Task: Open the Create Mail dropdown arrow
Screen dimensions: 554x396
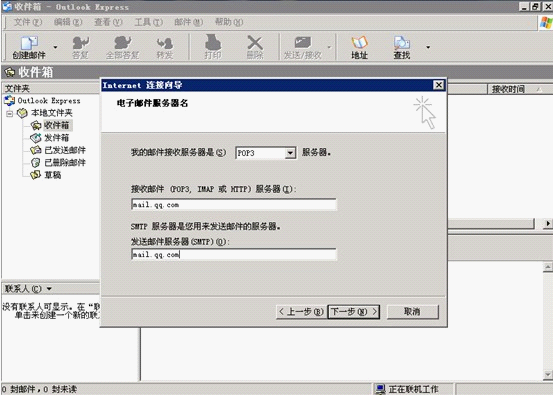Action: tap(55, 47)
